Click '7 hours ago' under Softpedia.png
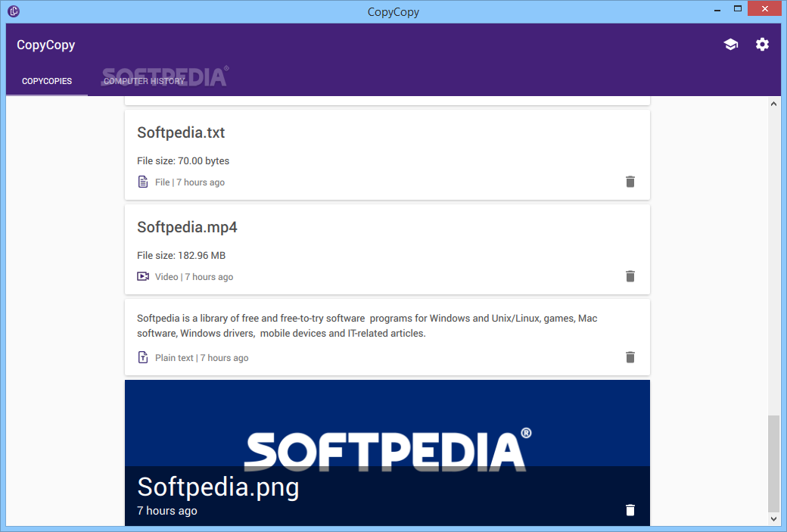 (166, 511)
